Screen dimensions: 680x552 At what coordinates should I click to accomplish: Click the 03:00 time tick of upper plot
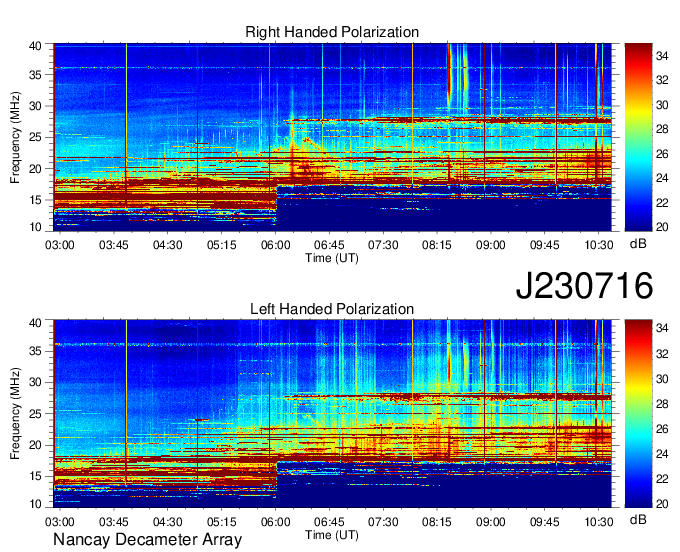60,245
